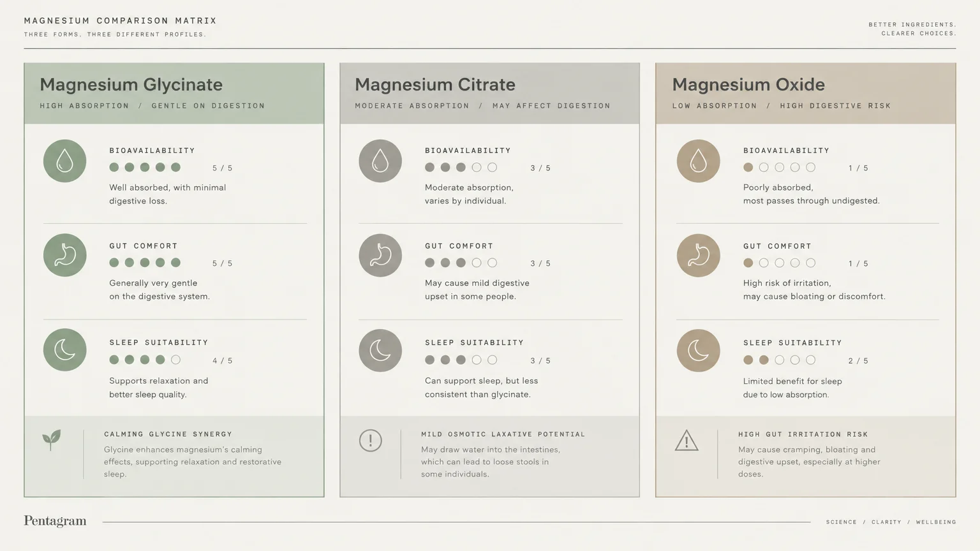Click the Glycinate sleep suitability moon icon
This screenshot has height=551, width=980.
pyautogui.click(x=64, y=350)
